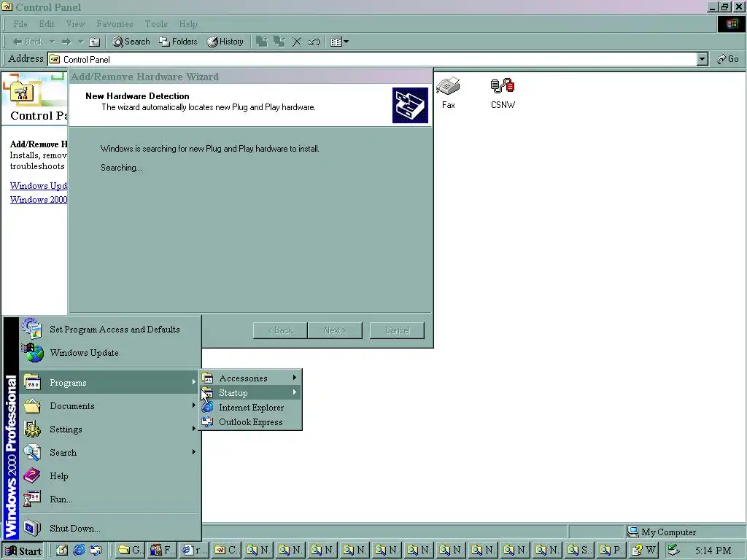Click the wizard's Cancel button

(397, 330)
